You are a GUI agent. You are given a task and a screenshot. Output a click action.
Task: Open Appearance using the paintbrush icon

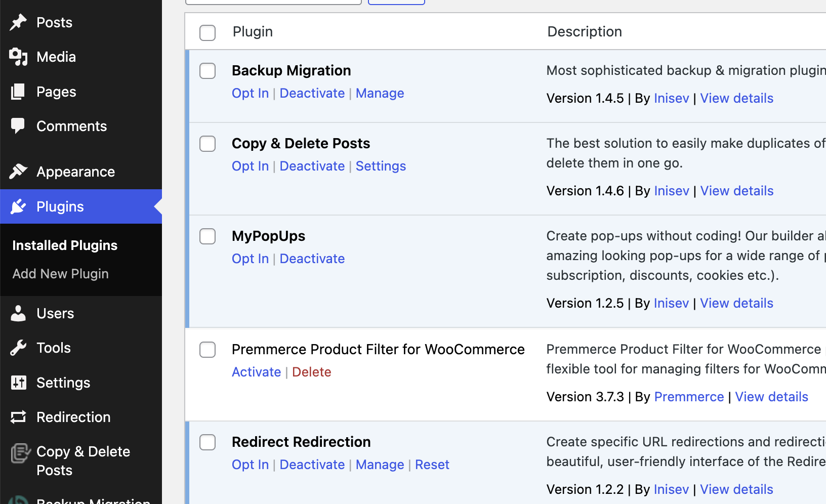pos(18,172)
